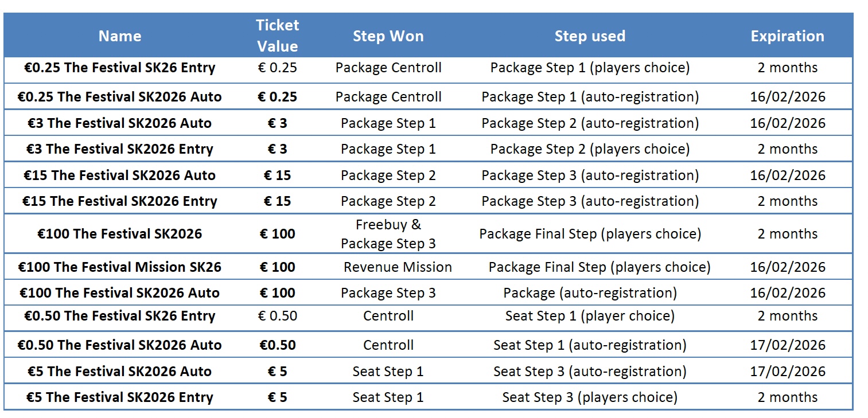This screenshot has width=868, height=418.
Task: Select the Package Step 1 (players choice) cell
Action: tap(590, 68)
